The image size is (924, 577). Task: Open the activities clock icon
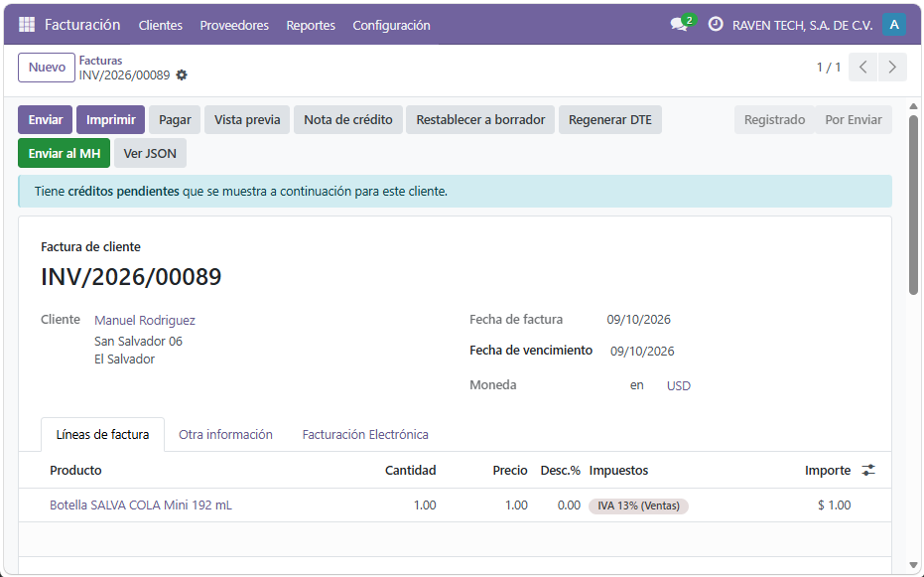[716, 24]
